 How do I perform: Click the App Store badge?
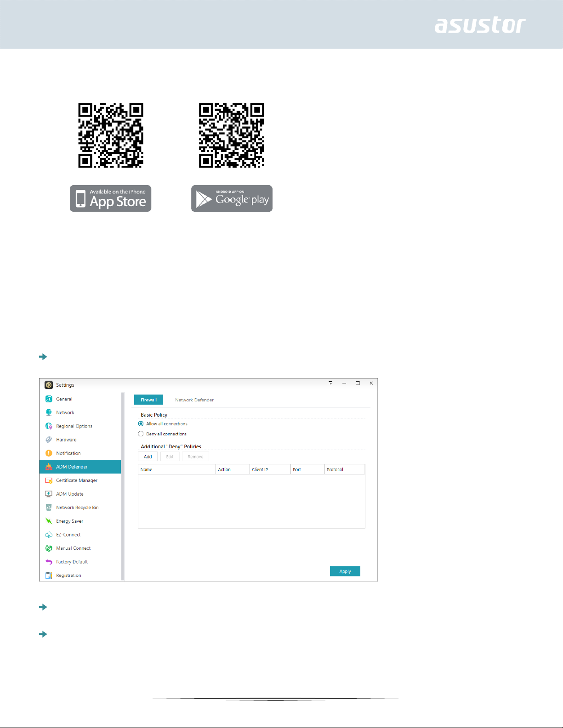pyautogui.click(x=110, y=198)
